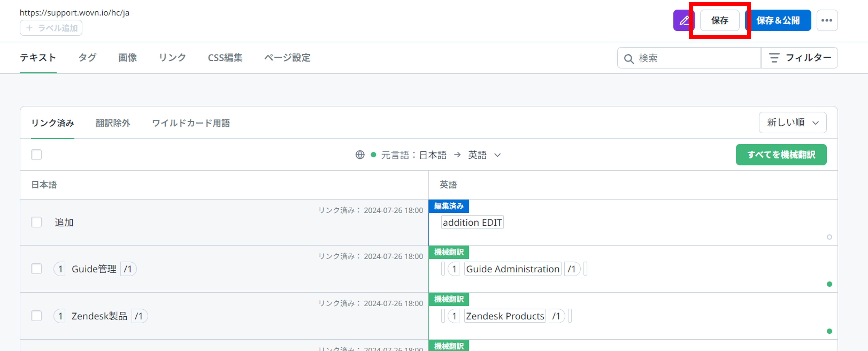Click the 機械翻訳 badge on Guide Administration
Viewport: 868px width, 351px height.
(448, 252)
